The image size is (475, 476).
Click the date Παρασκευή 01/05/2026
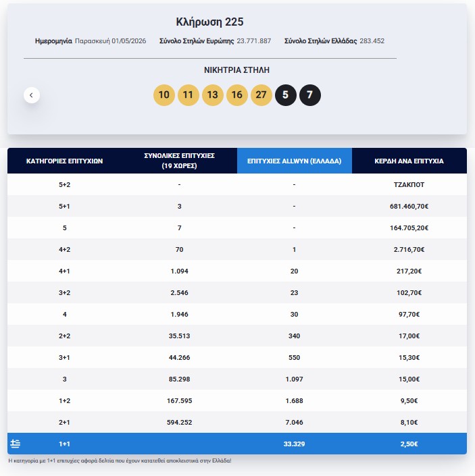point(111,41)
